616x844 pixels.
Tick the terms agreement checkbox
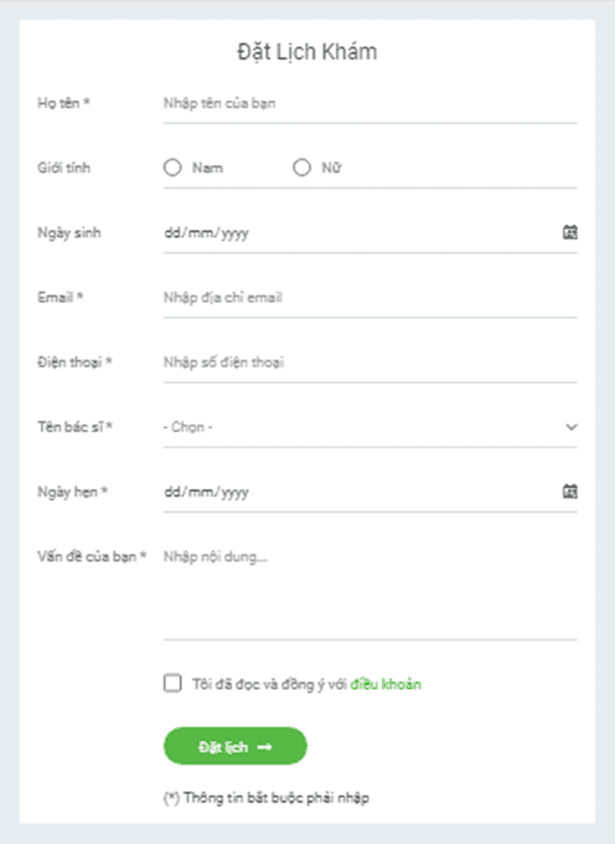[172, 683]
